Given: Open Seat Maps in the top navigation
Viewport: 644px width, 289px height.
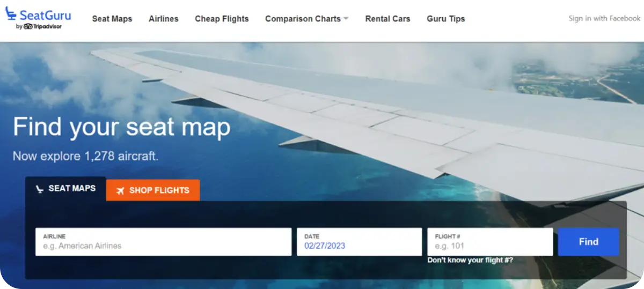Looking at the screenshot, I should click(112, 19).
